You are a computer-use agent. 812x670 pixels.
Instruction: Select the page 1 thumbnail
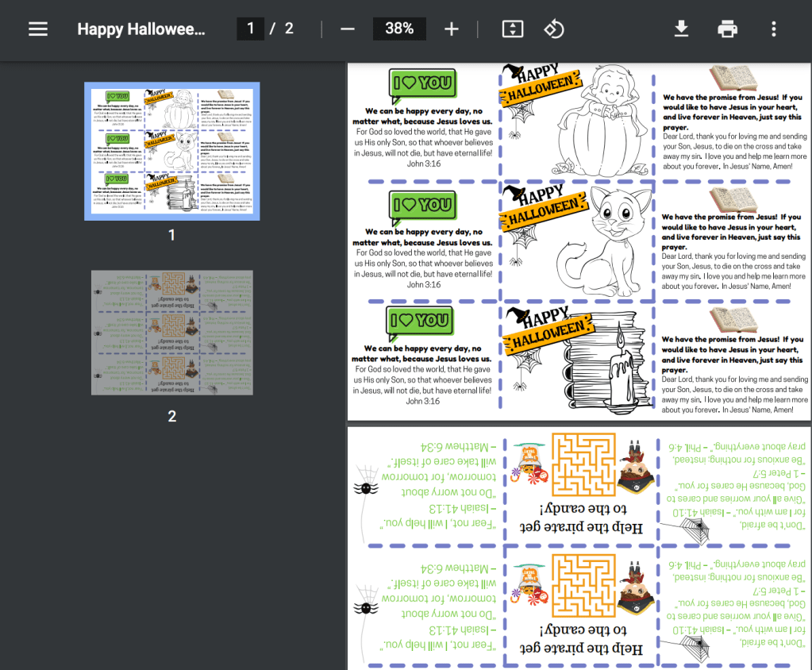(x=172, y=151)
